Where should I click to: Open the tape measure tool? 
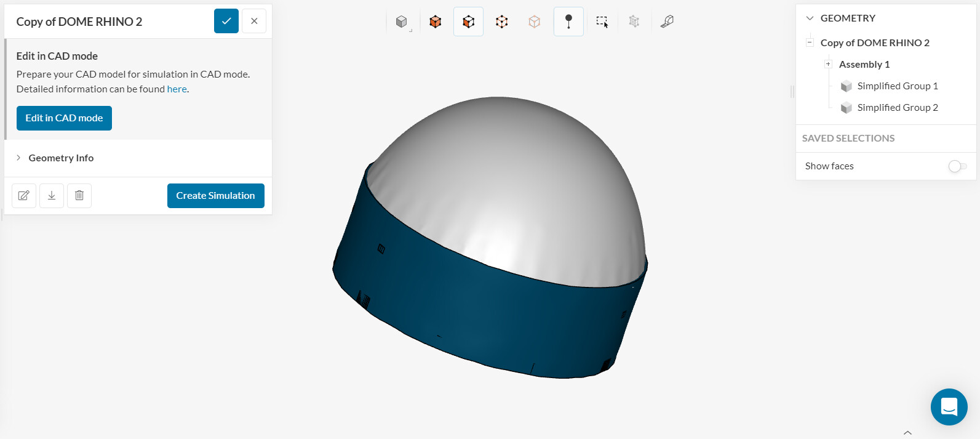coord(667,22)
